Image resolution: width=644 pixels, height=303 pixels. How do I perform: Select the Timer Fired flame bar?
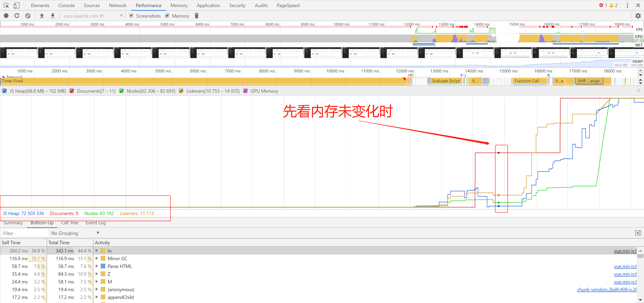click(x=203, y=81)
